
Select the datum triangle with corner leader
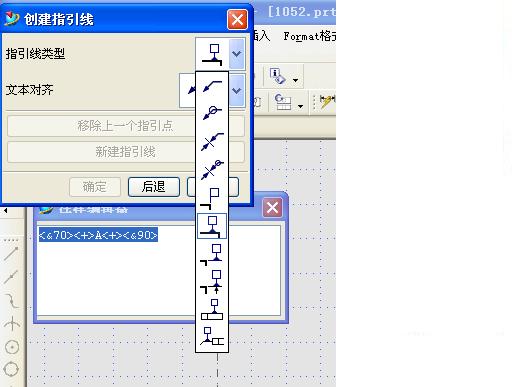click(211, 255)
